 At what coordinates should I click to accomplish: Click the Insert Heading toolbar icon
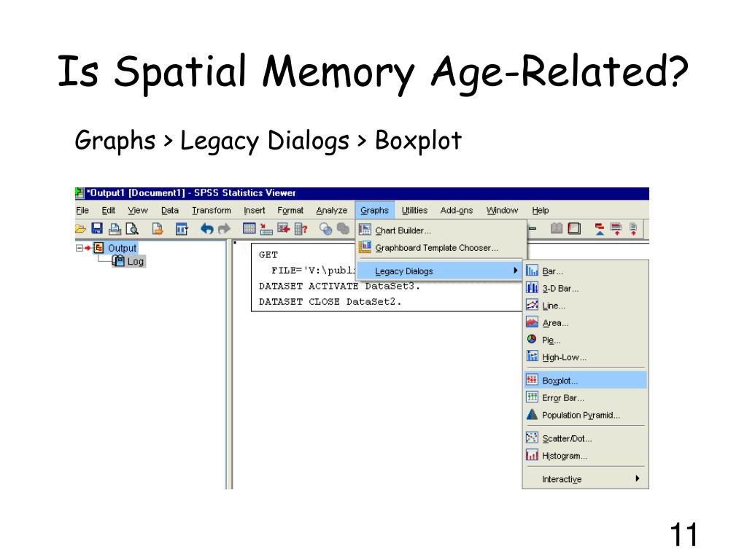[600, 230]
